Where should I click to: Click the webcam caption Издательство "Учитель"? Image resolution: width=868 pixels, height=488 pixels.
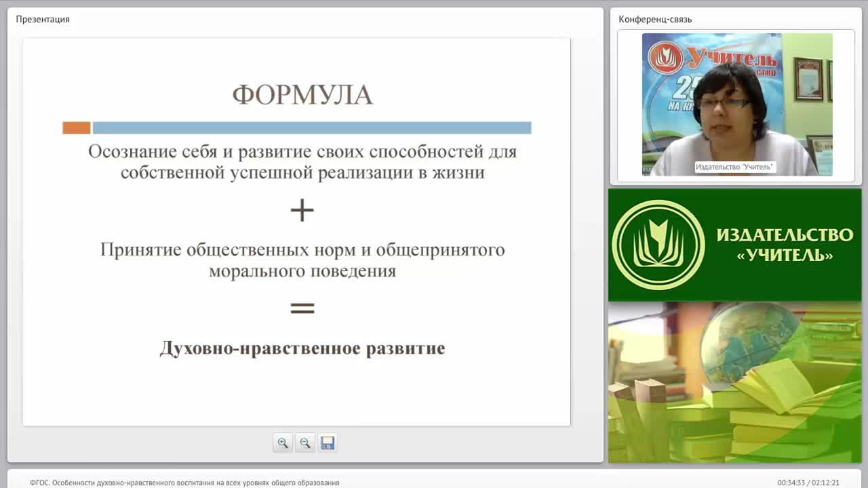[735, 167]
